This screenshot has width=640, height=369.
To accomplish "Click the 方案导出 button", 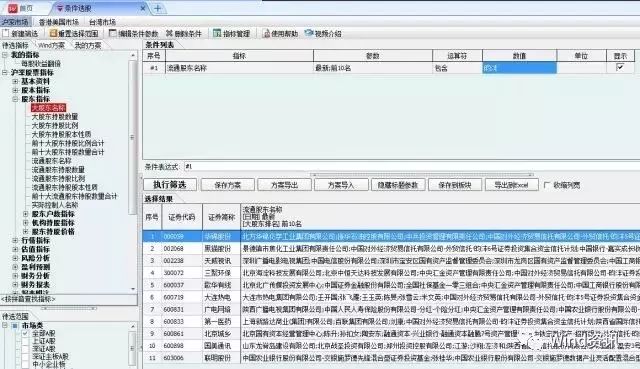I will click(x=284, y=185).
